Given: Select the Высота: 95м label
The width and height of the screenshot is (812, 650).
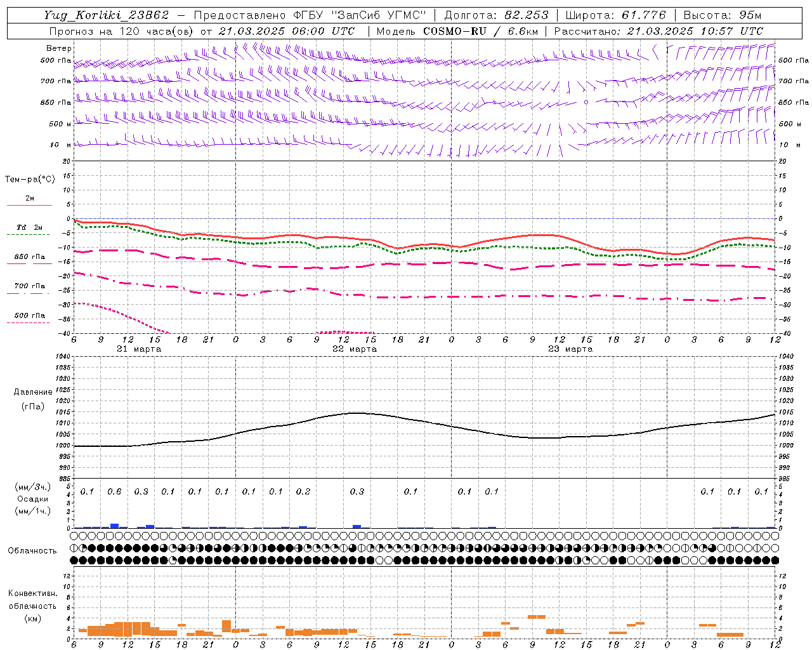Looking at the screenshot, I should coord(722,15).
